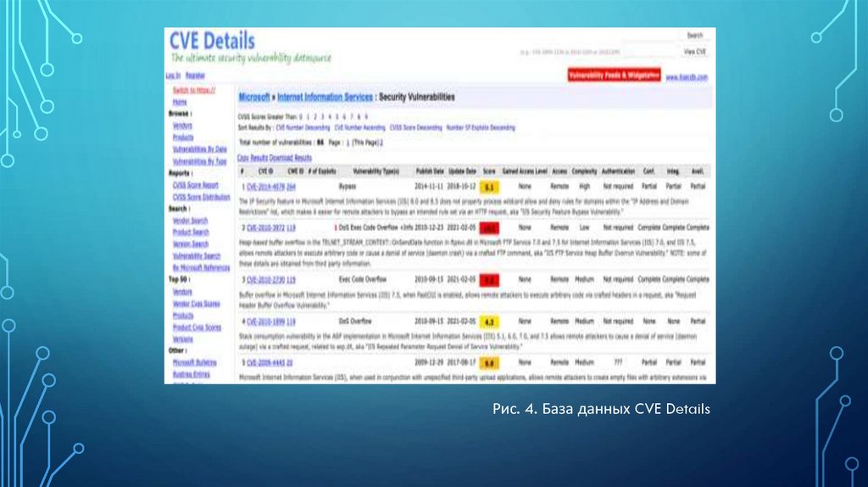Screen dimensions: 868x487
Task: Filter CVSS scores greater than 0
Action: click(x=301, y=117)
